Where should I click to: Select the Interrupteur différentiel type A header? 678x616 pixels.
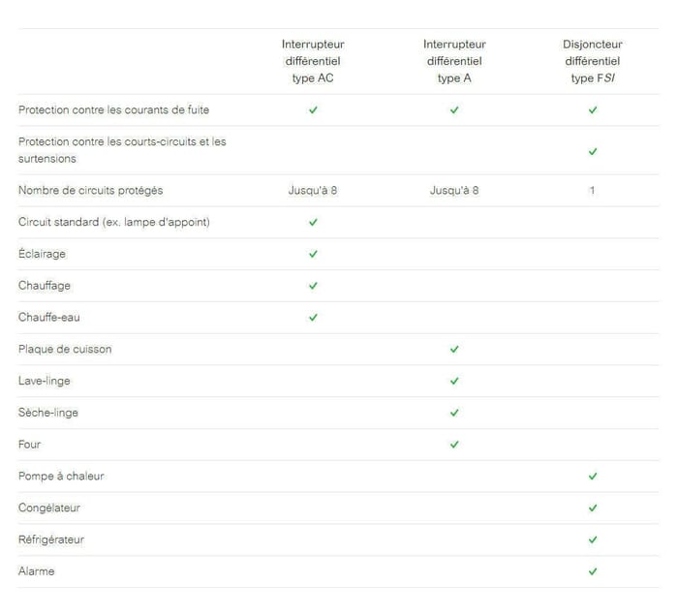coord(454,61)
